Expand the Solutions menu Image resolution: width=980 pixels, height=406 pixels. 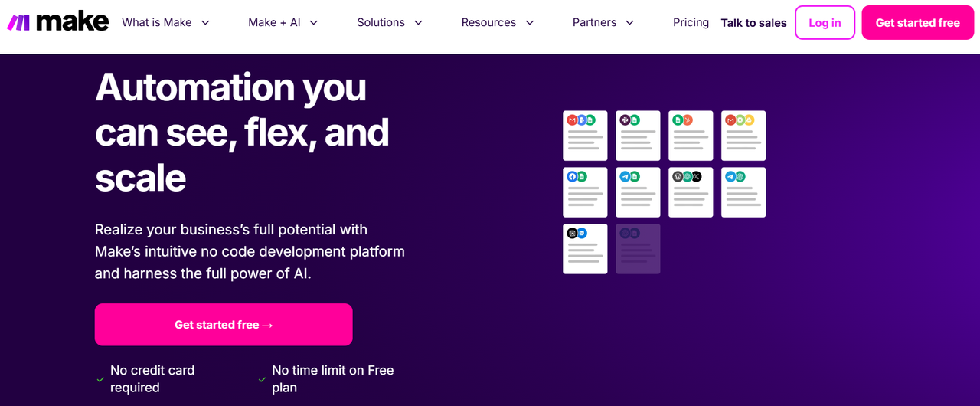coord(389,23)
